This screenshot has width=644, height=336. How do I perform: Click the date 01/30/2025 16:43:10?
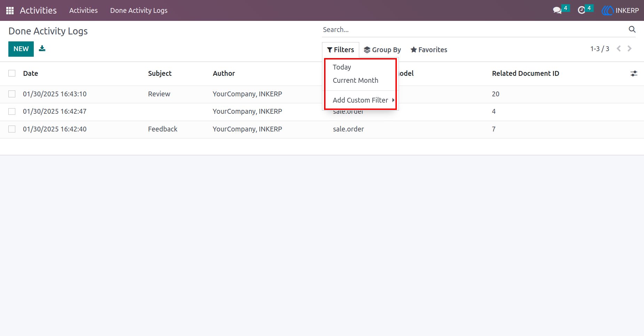(55, 94)
